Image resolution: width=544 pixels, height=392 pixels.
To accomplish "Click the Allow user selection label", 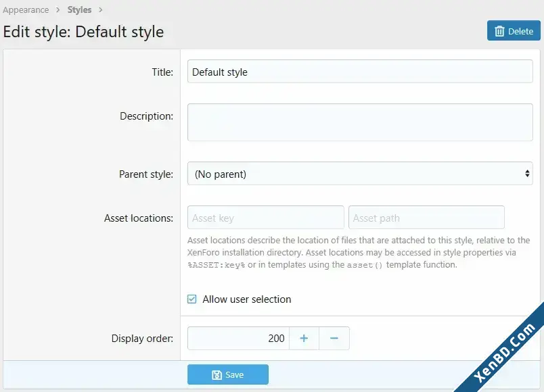I will pyautogui.click(x=247, y=299).
